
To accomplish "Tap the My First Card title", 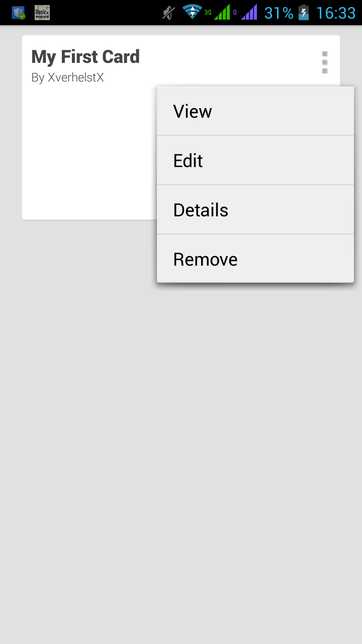I will pos(85,57).
